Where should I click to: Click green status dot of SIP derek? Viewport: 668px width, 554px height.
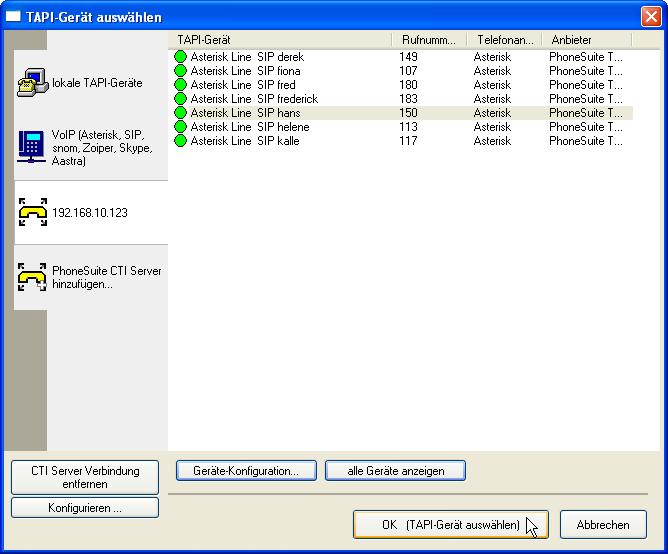pos(181,57)
